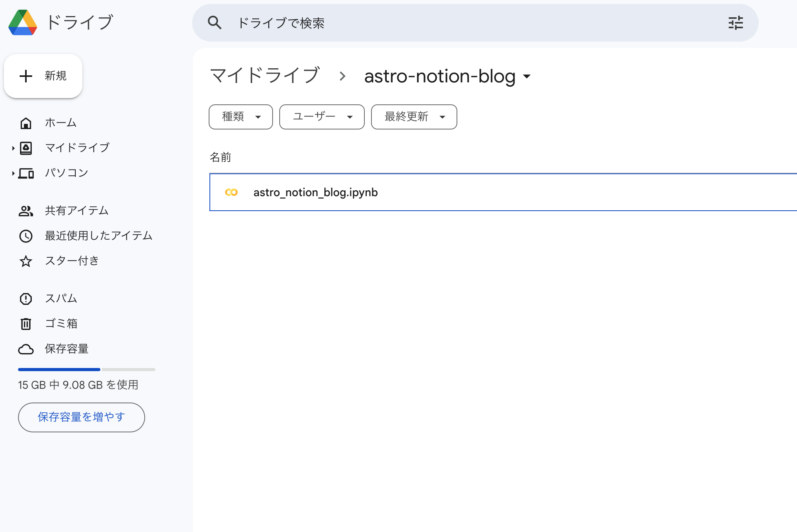This screenshot has height=532, width=797.
Task: Open advanced search options slider icon
Action: click(736, 23)
